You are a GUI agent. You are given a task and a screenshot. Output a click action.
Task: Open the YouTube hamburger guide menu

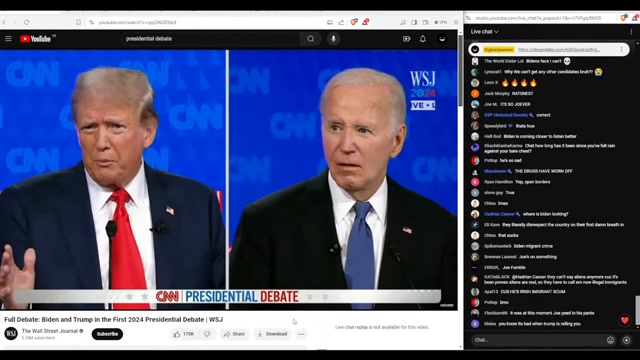coord(8,39)
